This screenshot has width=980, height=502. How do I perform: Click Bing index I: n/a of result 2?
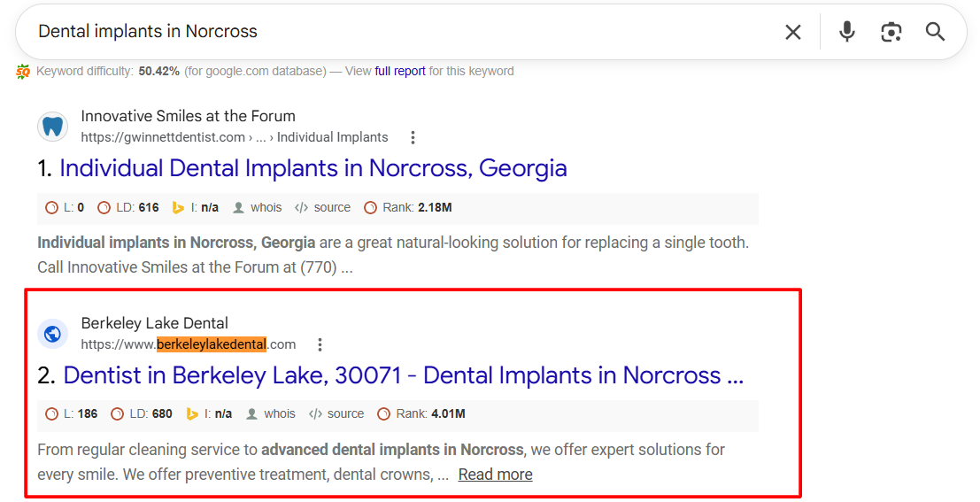click(x=209, y=413)
